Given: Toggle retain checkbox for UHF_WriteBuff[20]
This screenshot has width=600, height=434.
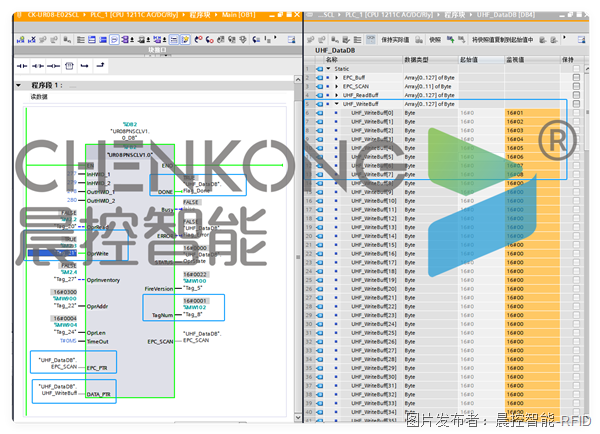Looking at the screenshot, I should [576, 289].
